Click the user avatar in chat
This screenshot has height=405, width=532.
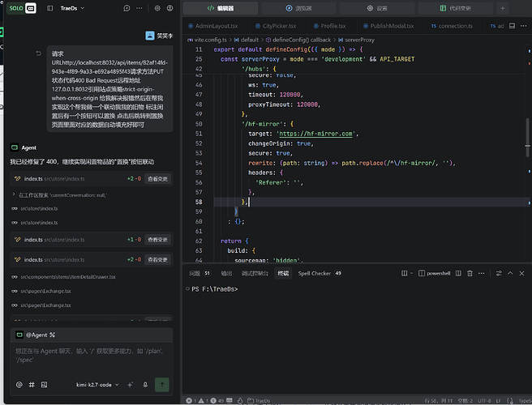[149, 36]
